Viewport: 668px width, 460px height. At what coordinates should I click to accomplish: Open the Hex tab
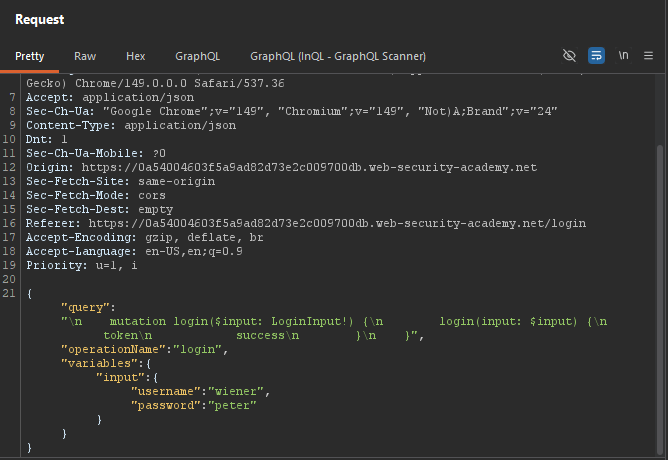(135, 56)
